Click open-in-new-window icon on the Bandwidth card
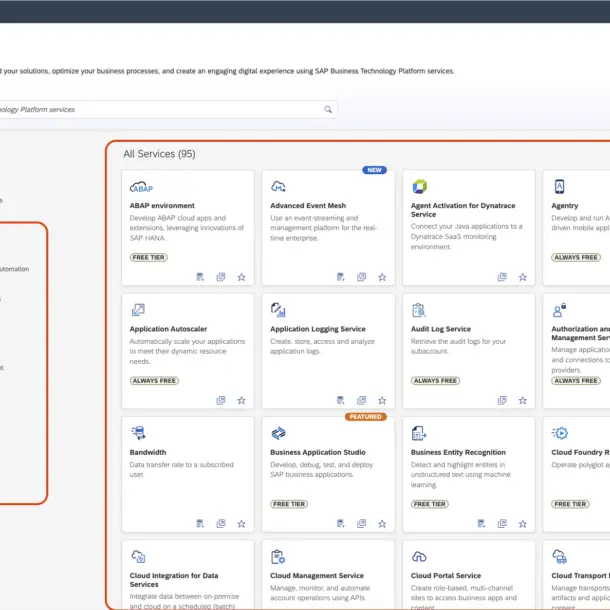This screenshot has height=610, width=610. coord(221,524)
